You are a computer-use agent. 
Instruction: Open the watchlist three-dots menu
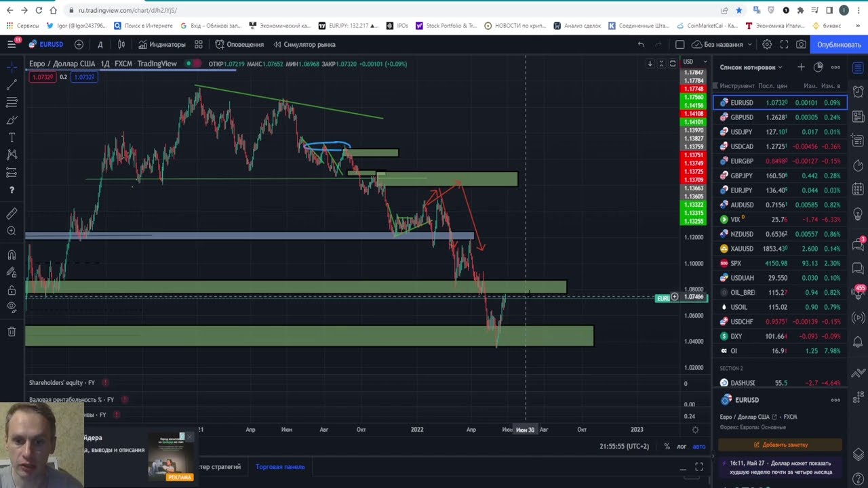[x=835, y=67]
